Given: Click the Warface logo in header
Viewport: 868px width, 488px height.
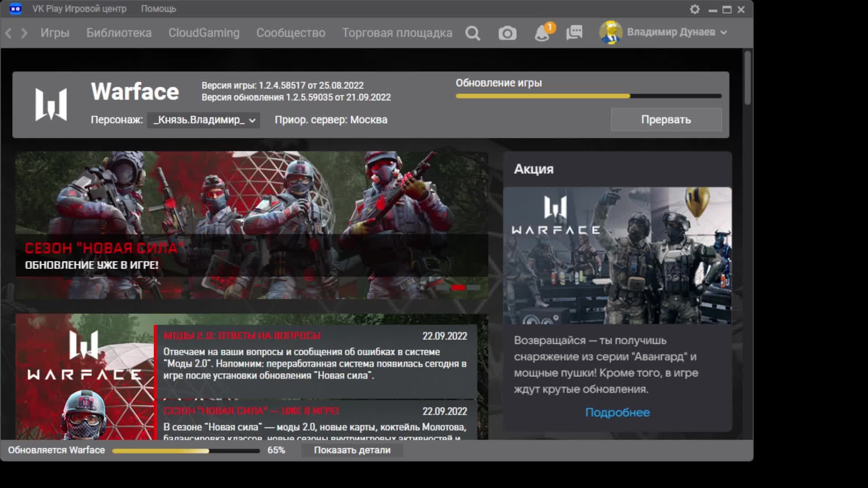Looking at the screenshot, I should tap(51, 104).
